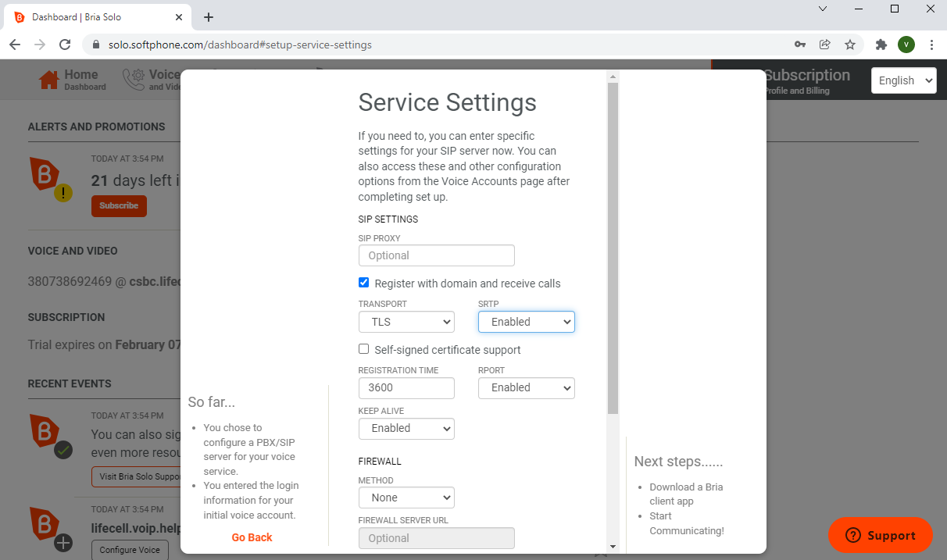Open the Firewall Method dropdown
The width and height of the screenshot is (947, 560).
pos(406,498)
